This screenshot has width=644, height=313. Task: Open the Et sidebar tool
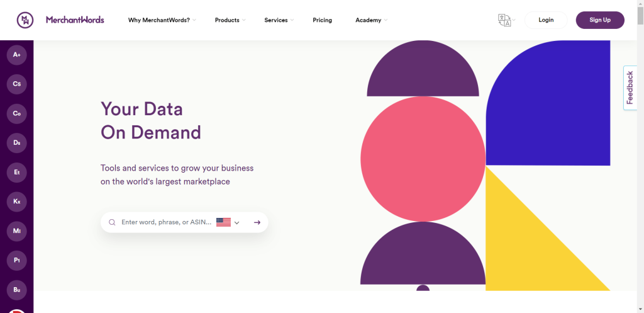tap(17, 173)
